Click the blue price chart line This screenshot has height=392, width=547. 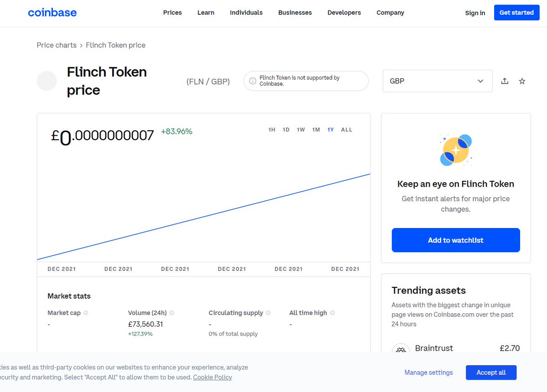coord(203,217)
